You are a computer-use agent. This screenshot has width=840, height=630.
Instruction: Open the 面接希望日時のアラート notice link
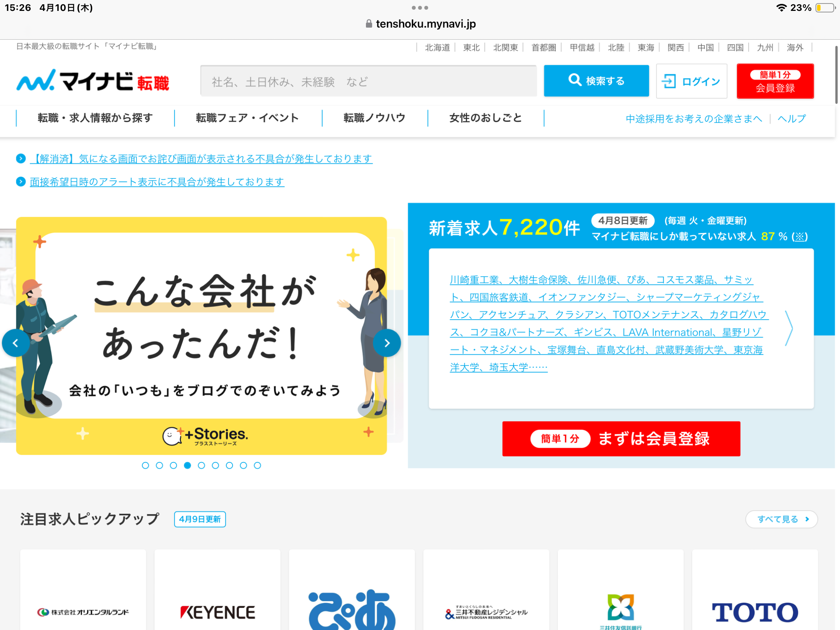(157, 182)
